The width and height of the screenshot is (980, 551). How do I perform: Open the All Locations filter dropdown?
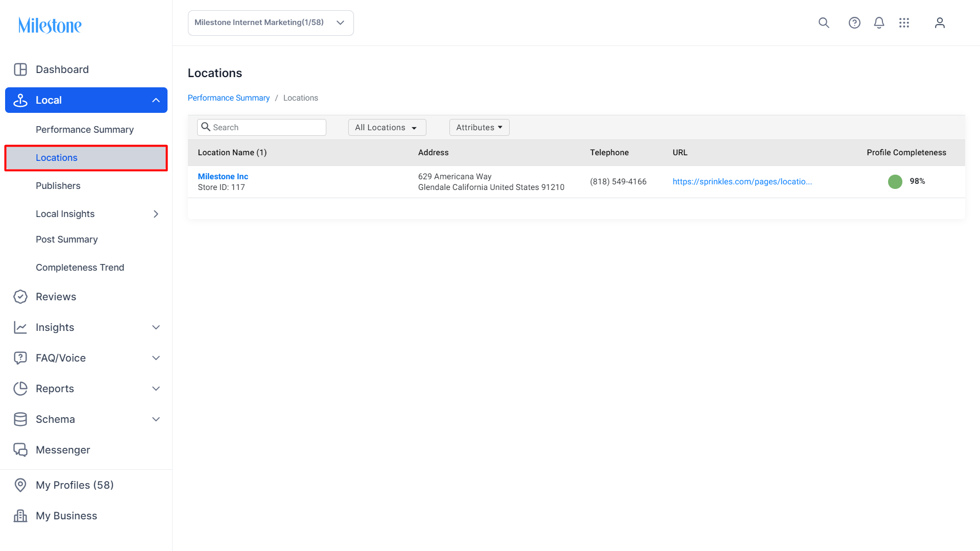click(x=387, y=128)
